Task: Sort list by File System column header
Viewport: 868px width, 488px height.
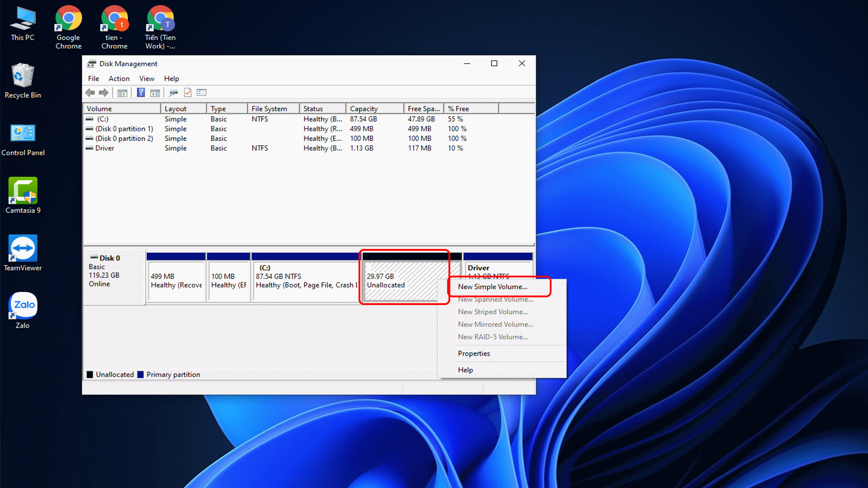Action: tap(269, 109)
